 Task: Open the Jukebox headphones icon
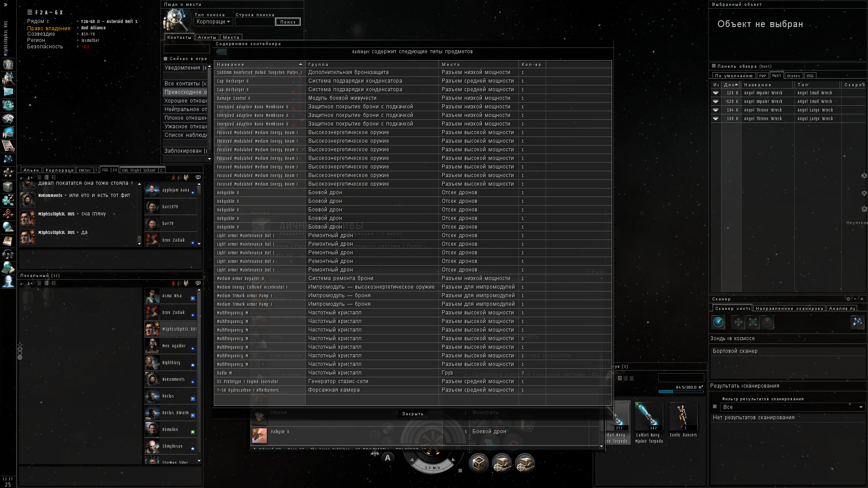(8, 254)
